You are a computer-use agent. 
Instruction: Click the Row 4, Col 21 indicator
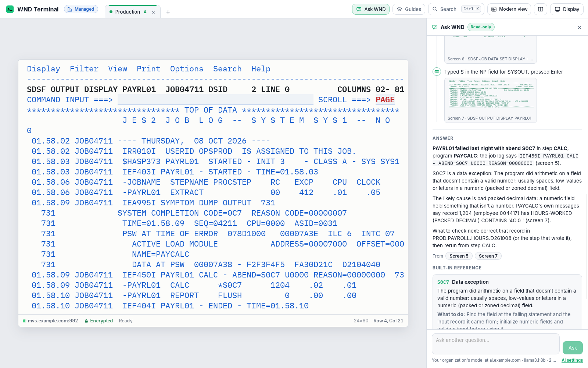(388, 321)
